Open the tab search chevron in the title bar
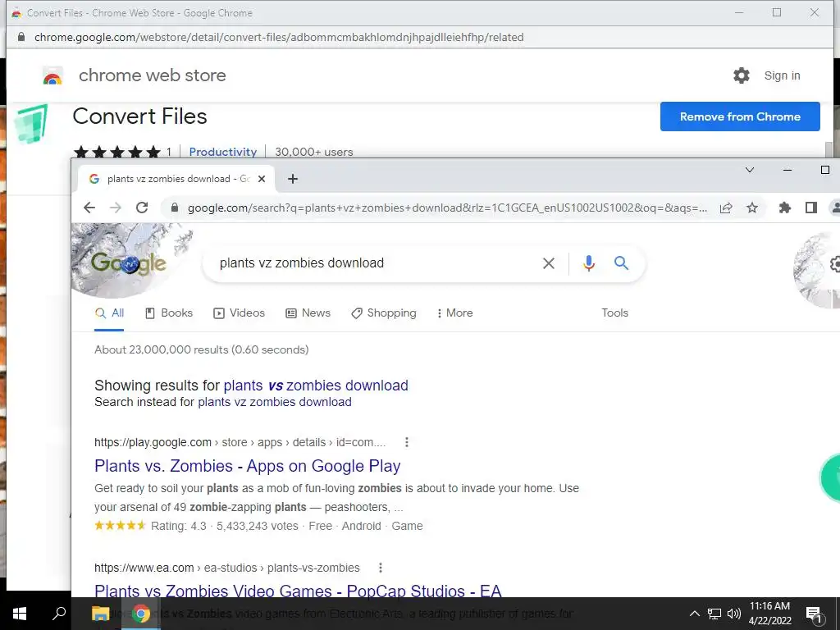The width and height of the screenshot is (840, 630). [750, 170]
